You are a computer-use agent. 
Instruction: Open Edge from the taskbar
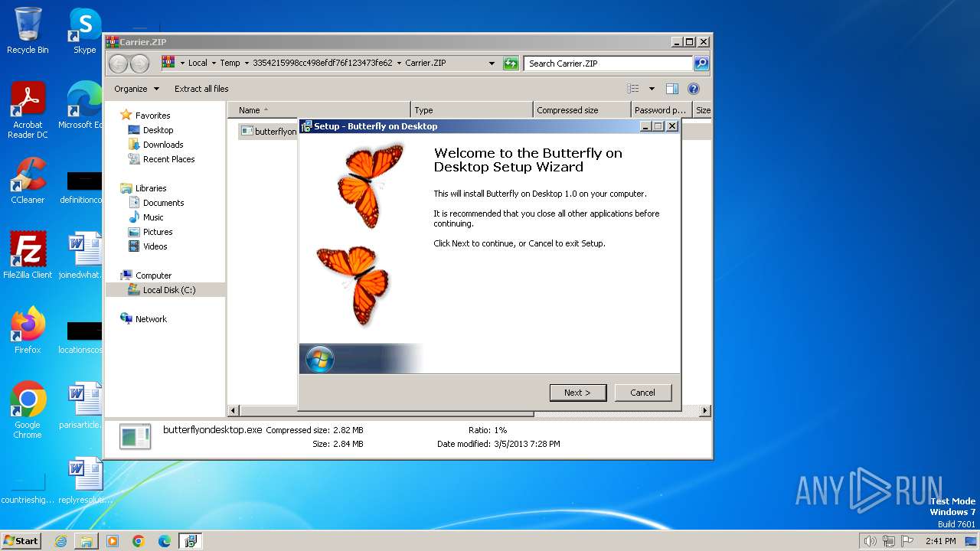165,541
